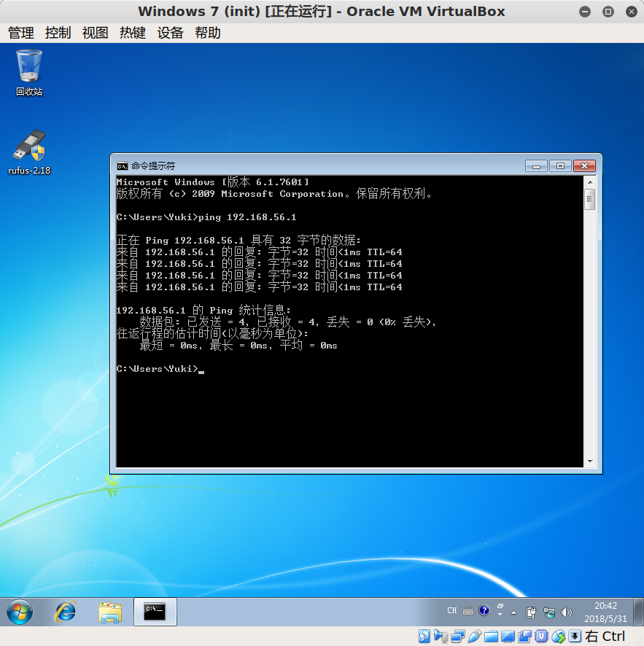The image size is (644, 646).
Task: Click the Command Prompt taskbar button
Action: [155, 612]
